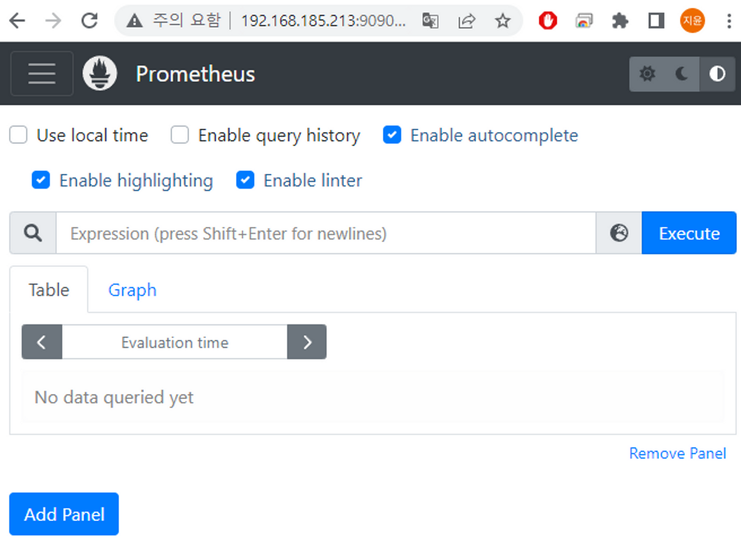Share this page via address bar icon
Image resolution: width=741 pixels, height=560 pixels.
click(x=467, y=21)
